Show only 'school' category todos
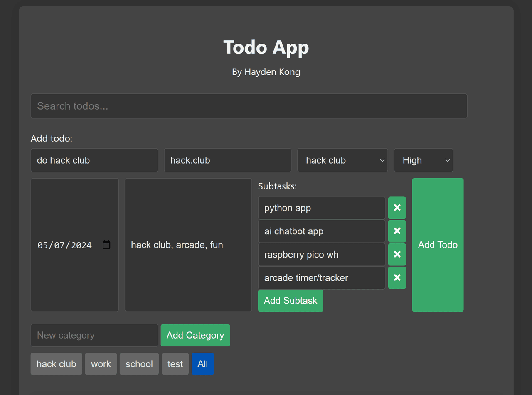 coord(139,364)
